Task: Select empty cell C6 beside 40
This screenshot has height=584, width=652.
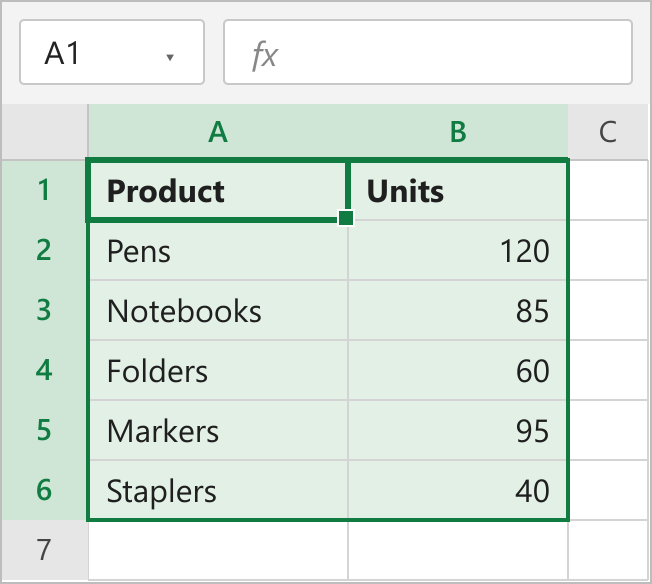Action: coord(608,490)
